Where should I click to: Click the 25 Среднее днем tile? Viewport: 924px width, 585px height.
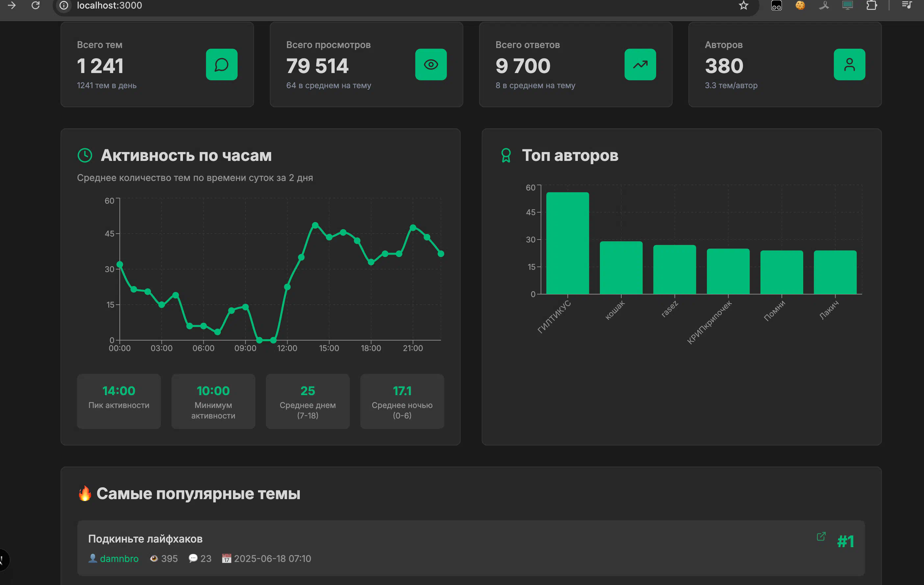click(x=308, y=401)
